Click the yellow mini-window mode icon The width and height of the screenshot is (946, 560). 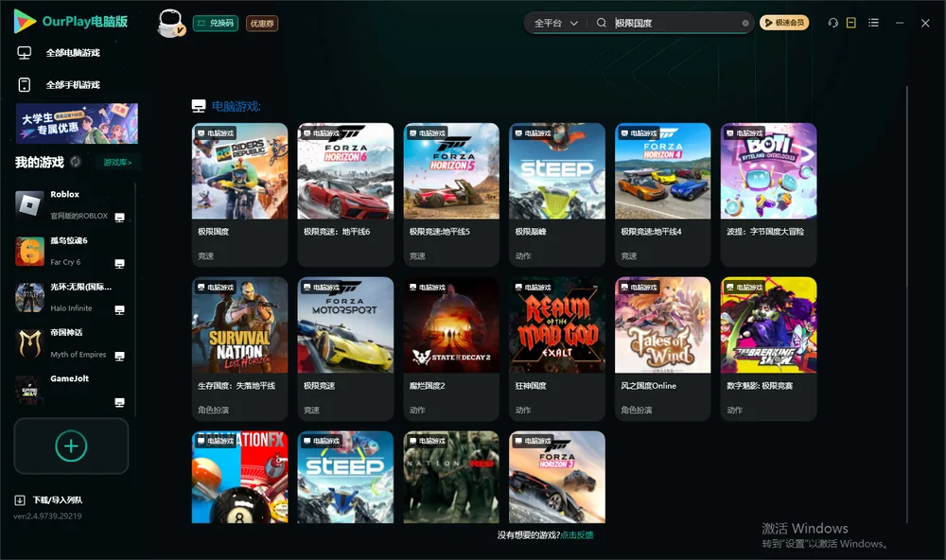[851, 23]
